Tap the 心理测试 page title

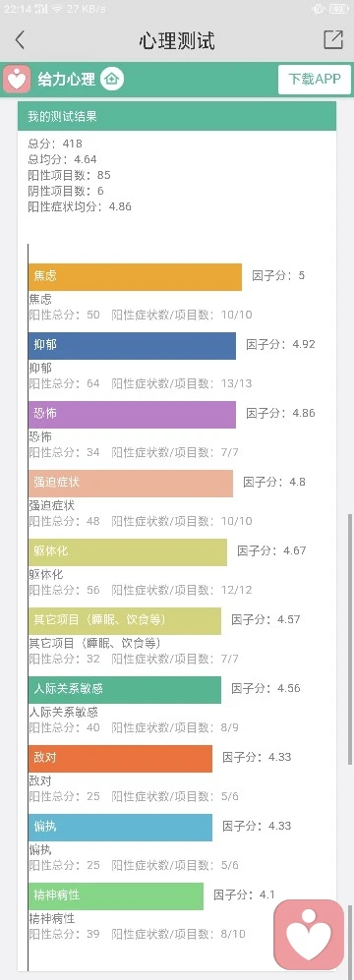coord(177,40)
